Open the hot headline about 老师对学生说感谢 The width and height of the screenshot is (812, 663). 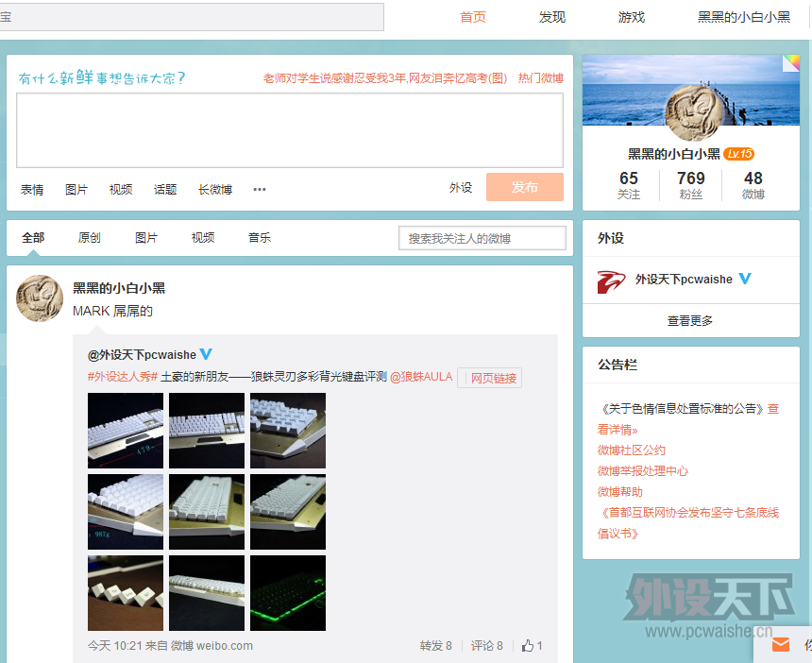[385, 78]
